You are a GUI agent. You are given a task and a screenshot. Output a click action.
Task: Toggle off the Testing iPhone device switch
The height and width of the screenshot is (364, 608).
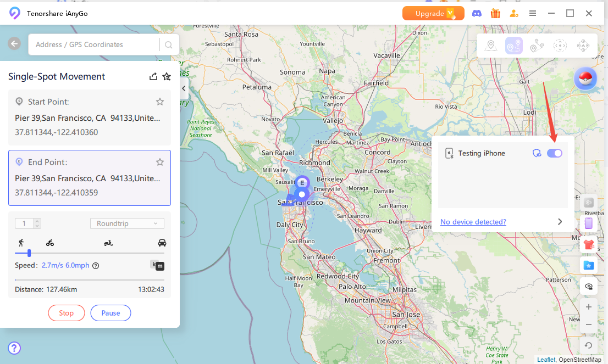pos(555,153)
